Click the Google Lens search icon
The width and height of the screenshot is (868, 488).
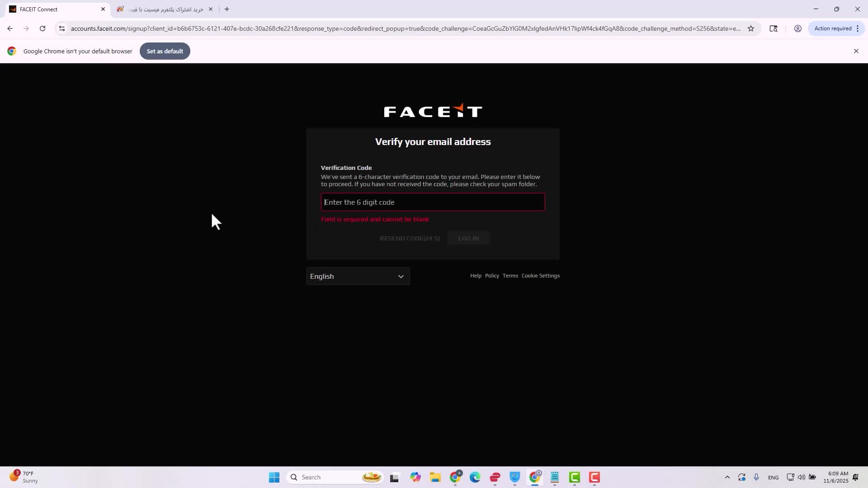pos(774,28)
